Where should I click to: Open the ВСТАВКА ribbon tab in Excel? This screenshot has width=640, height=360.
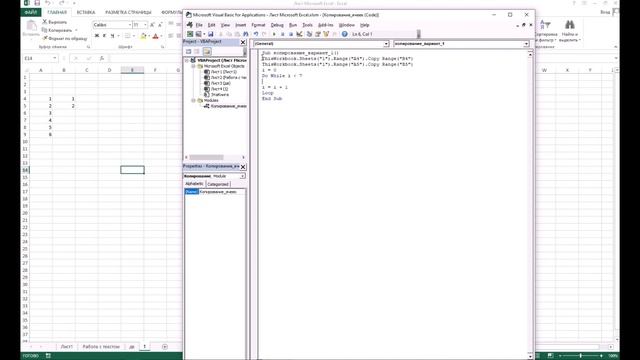[x=86, y=13]
